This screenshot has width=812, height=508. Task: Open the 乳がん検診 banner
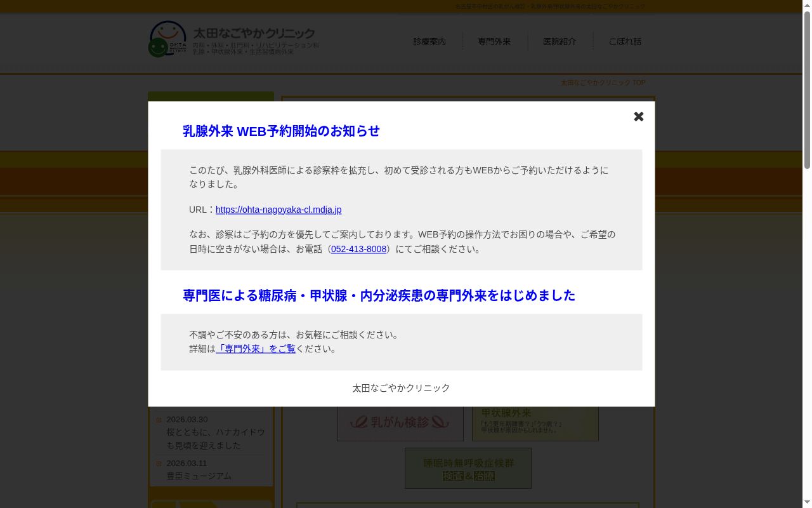400,422
